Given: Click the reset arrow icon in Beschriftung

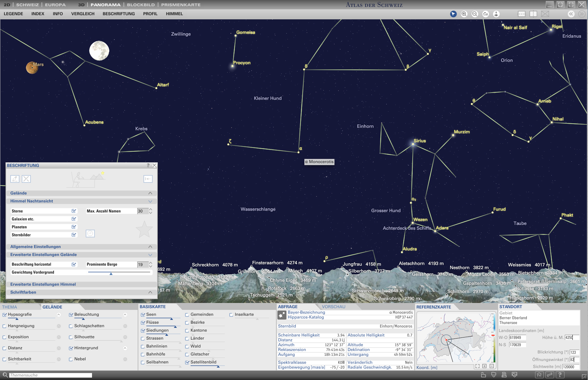Looking at the screenshot, I should point(148,179).
